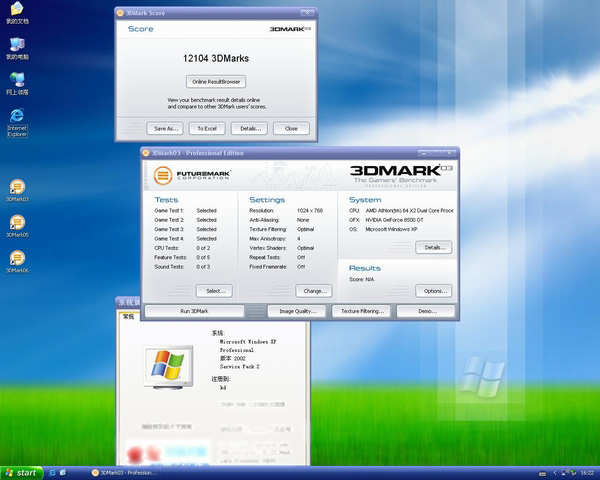
Task: Click the Online ResultBrowser button
Action: 215,81
